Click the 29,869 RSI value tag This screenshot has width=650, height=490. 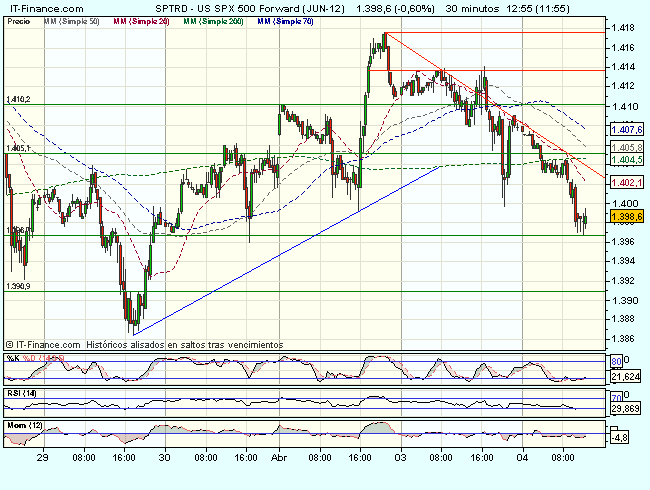point(625,408)
